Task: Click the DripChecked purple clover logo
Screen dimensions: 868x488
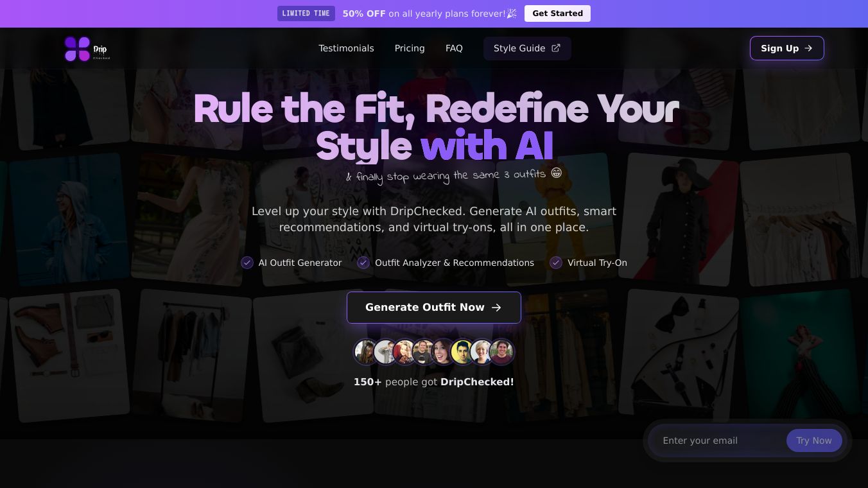Action: pyautogui.click(x=77, y=49)
